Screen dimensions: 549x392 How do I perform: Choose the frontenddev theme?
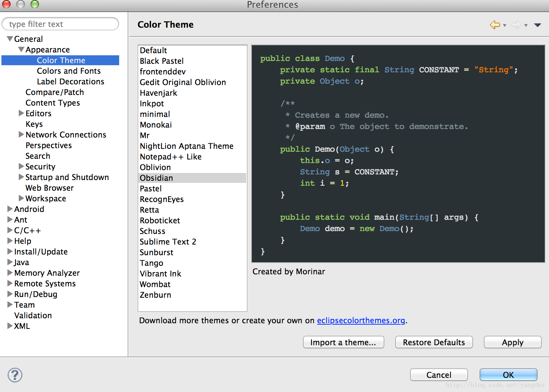coord(192,72)
